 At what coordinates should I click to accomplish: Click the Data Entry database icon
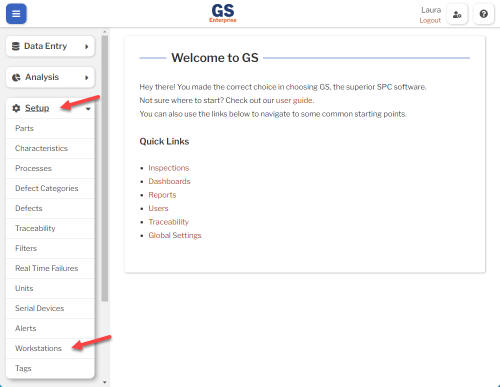pos(16,46)
